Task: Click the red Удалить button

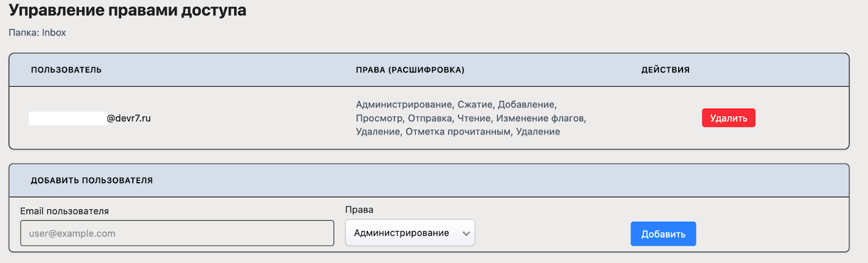Action: [x=728, y=118]
